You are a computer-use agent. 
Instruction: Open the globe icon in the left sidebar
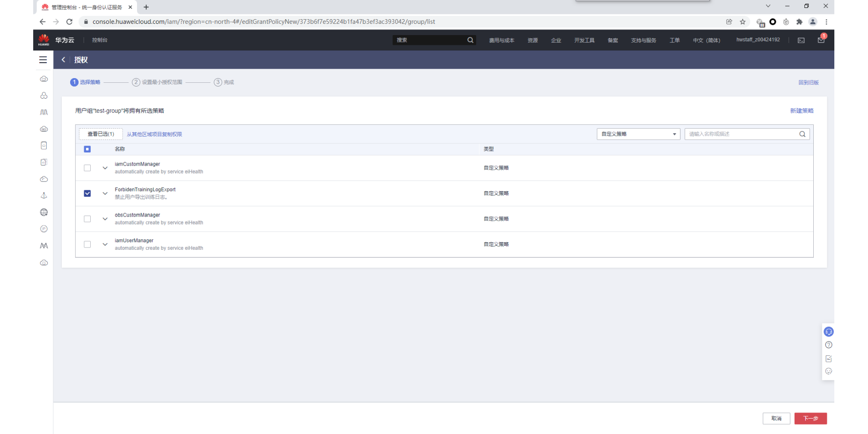[44, 212]
